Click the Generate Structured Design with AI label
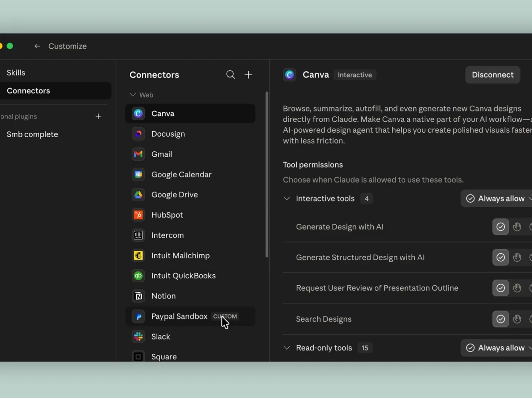Image resolution: width=532 pixels, height=399 pixels. coord(360,257)
